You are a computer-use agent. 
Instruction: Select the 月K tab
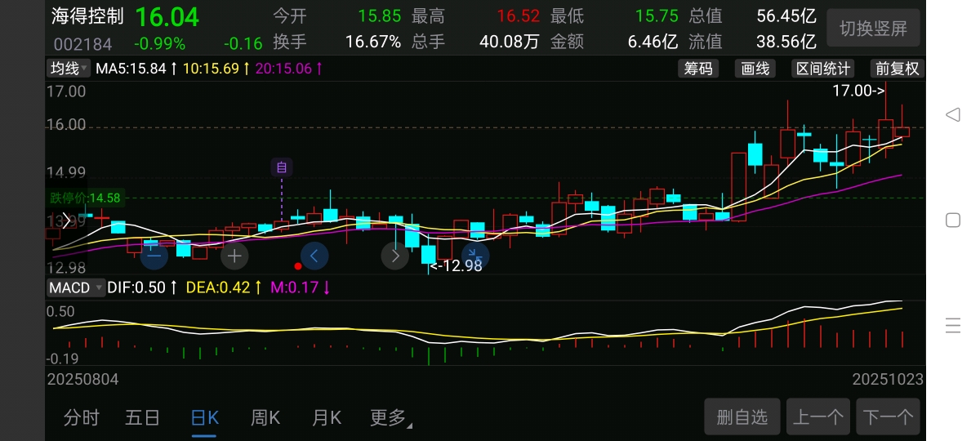(x=327, y=418)
